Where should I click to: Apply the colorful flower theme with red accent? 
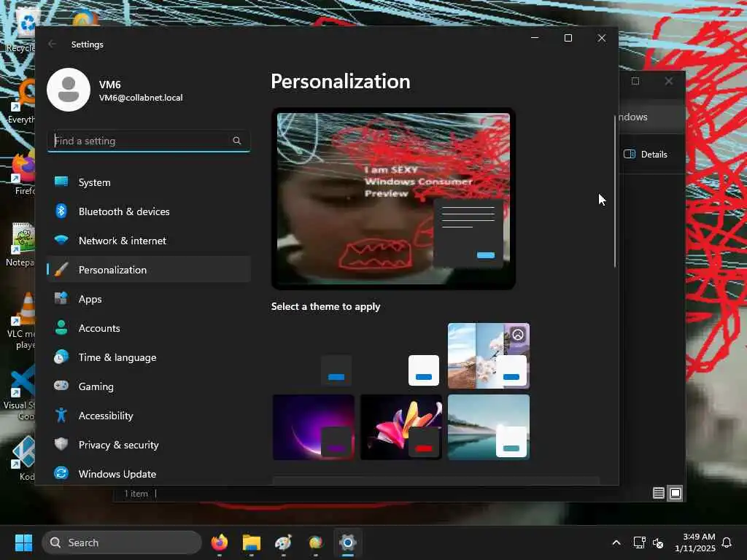[x=401, y=427]
